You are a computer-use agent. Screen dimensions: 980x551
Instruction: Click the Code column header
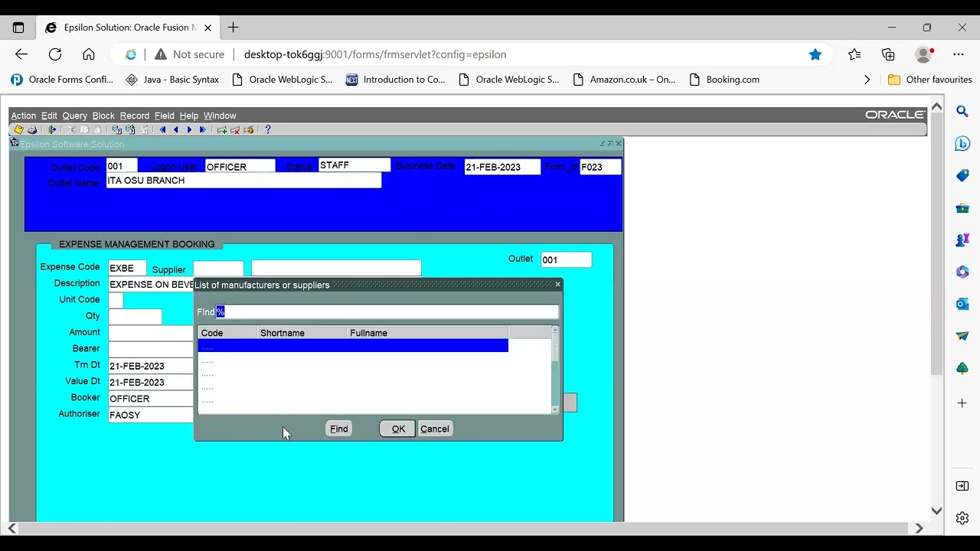pyautogui.click(x=227, y=333)
